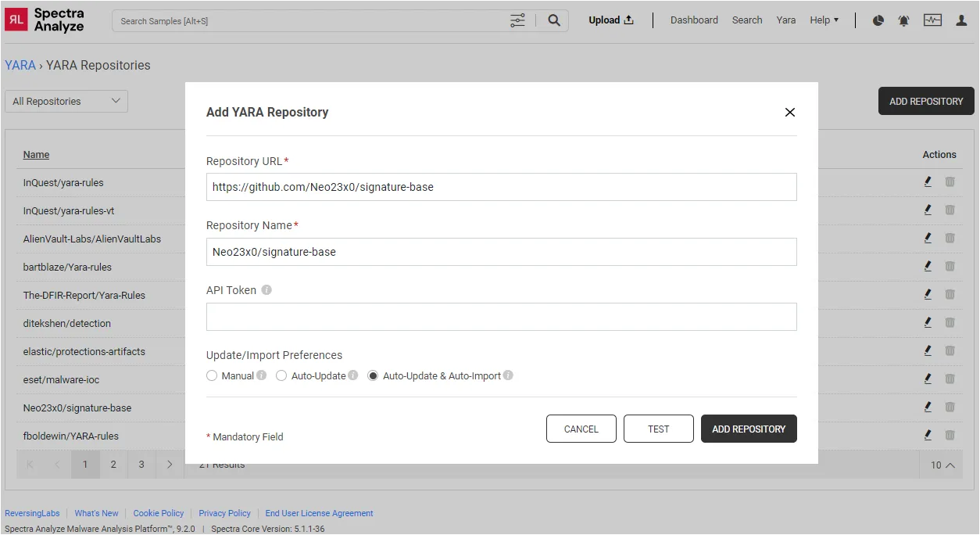Go to results page 2
Viewport: 980px width, 535px height.
coord(113,465)
